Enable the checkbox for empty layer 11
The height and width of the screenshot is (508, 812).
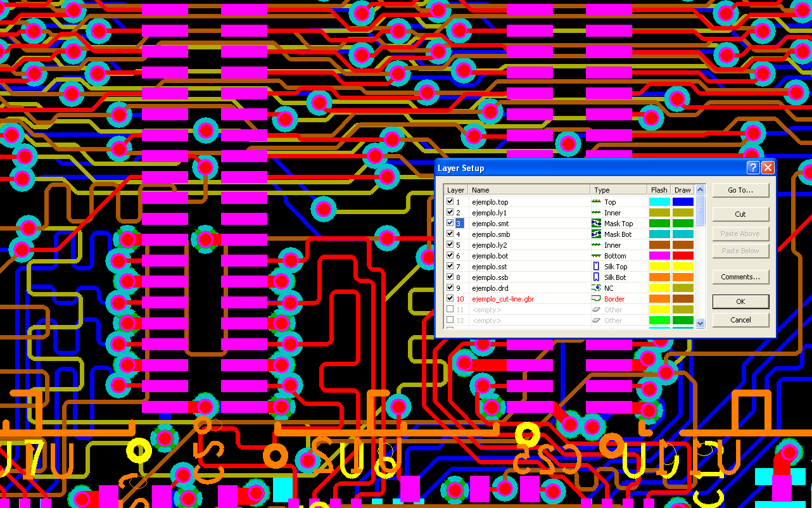click(450, 310)
